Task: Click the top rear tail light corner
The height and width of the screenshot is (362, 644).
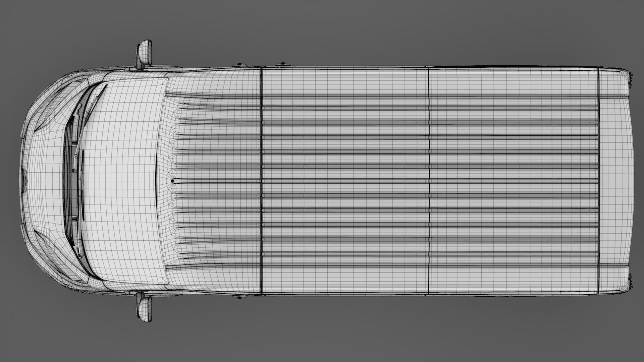Action: click(631, 80)
